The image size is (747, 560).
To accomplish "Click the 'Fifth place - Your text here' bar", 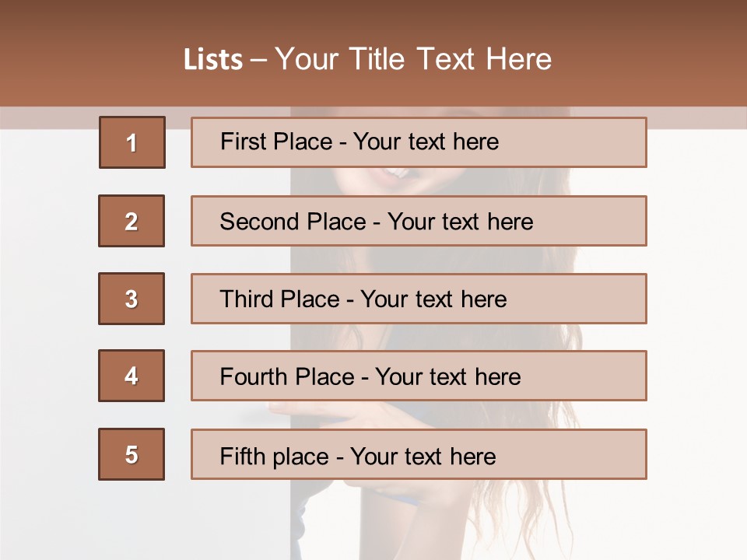I will click(419, 454).
